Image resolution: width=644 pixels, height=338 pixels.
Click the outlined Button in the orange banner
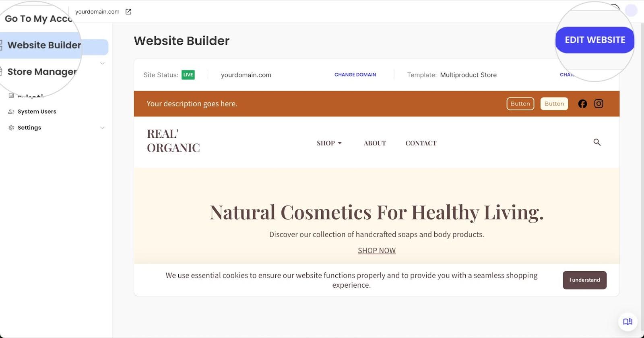[x=520, y=104]
